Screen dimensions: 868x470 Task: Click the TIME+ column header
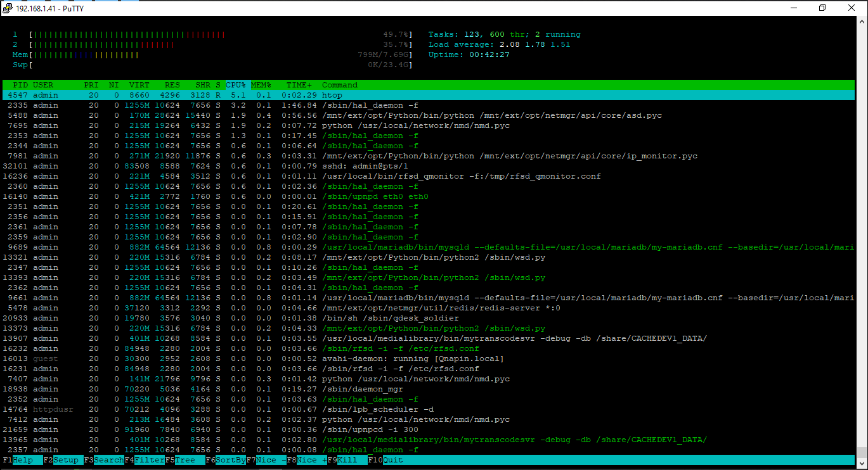coord(299,85)
